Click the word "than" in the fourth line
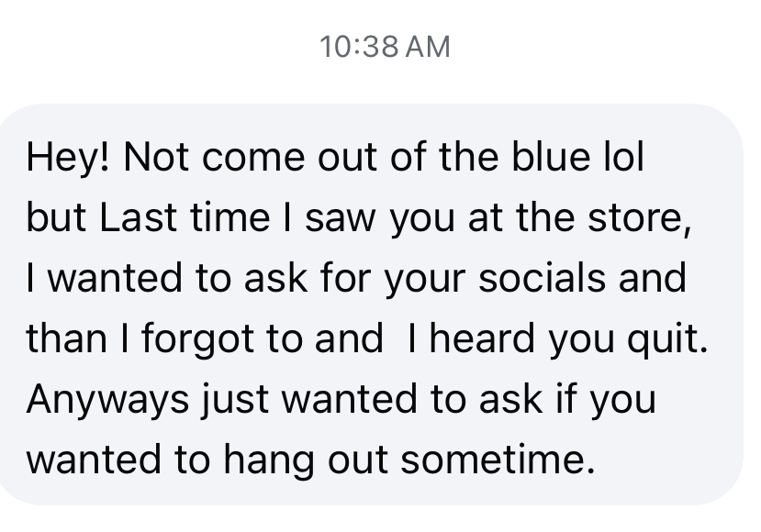The height and width of the screenshot is (532, 761). coord(66,338)
